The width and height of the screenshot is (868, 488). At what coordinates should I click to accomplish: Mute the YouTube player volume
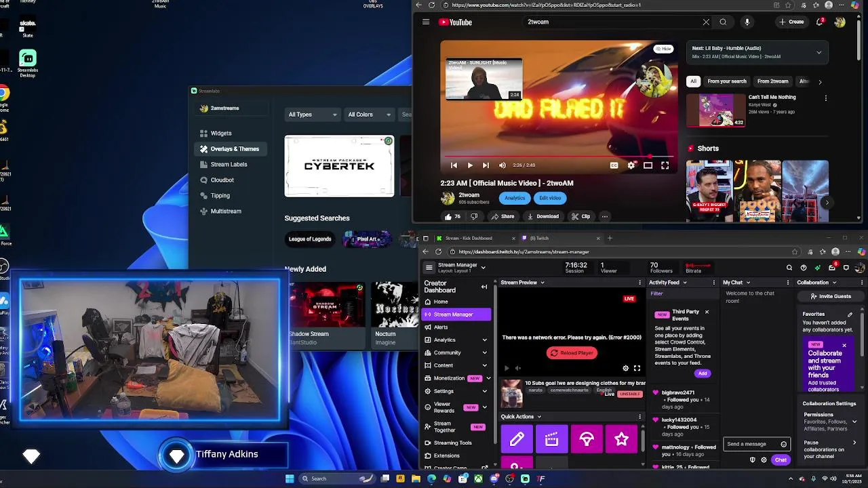point(502,165)
